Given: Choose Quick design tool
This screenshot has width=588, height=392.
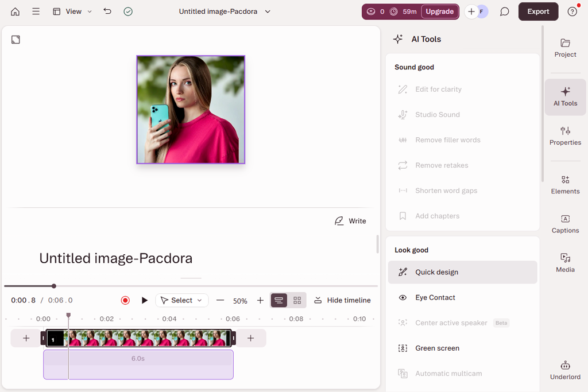Looking at the screenshot, I should (x=462, y=272).
